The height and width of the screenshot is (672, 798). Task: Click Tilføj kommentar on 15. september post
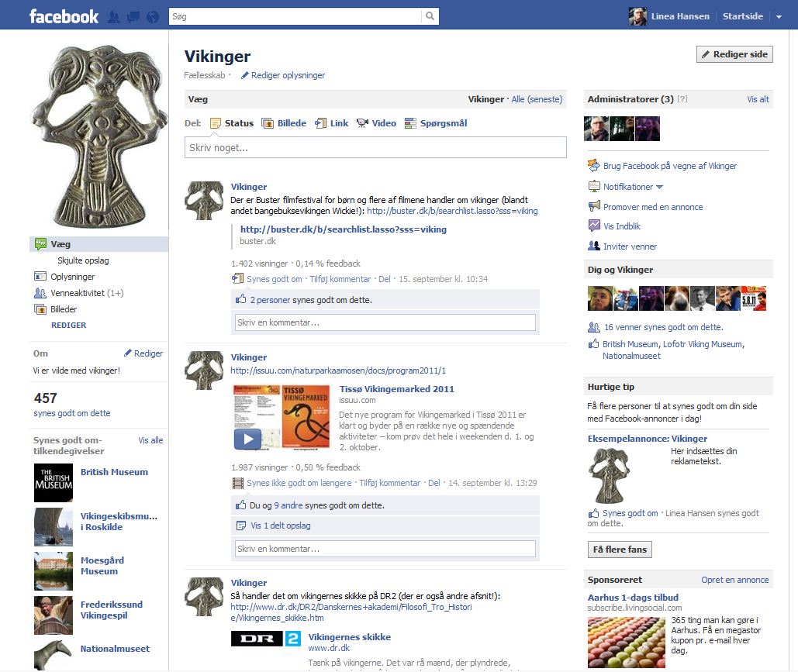(340, 279)
